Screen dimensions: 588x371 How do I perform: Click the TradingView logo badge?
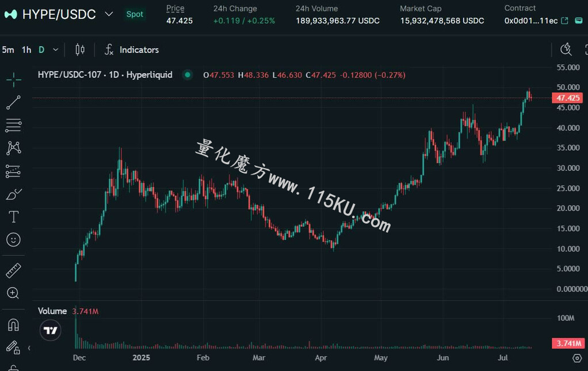click(50, 331)
